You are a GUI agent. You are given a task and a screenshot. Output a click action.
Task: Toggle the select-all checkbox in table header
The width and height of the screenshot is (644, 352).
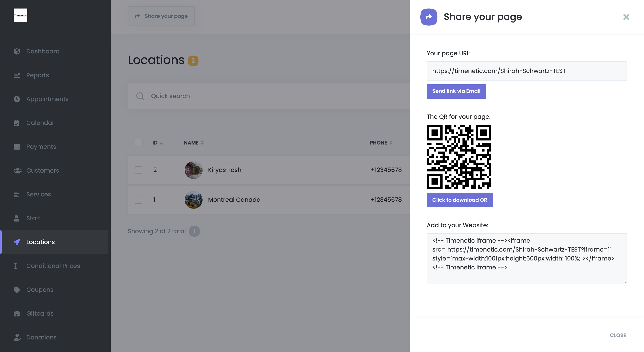(138, 143)
